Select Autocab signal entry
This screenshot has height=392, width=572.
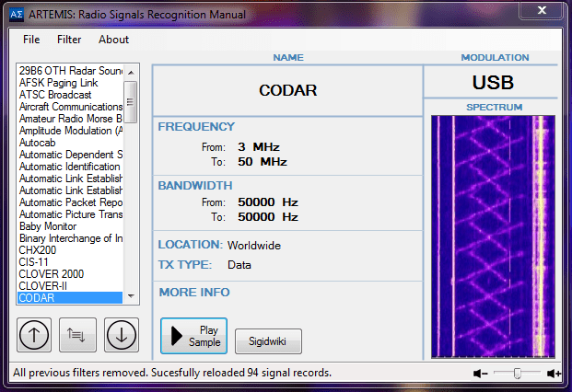(70, 143)
